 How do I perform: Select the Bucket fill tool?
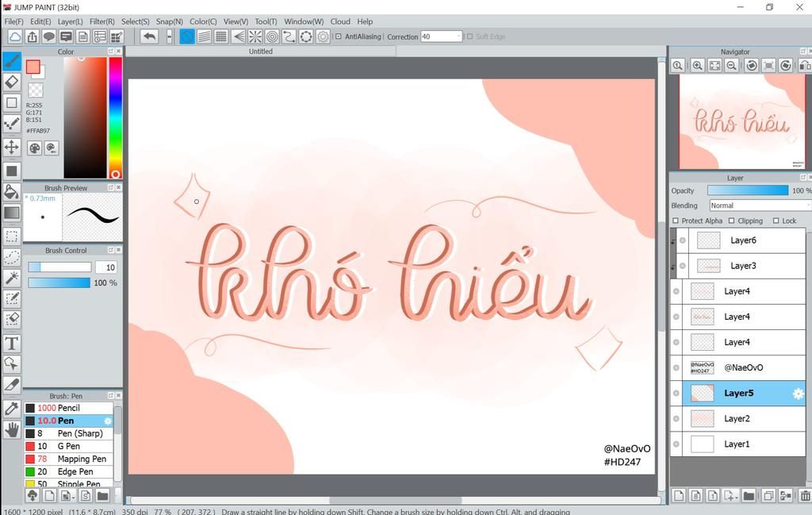point(12,192)
